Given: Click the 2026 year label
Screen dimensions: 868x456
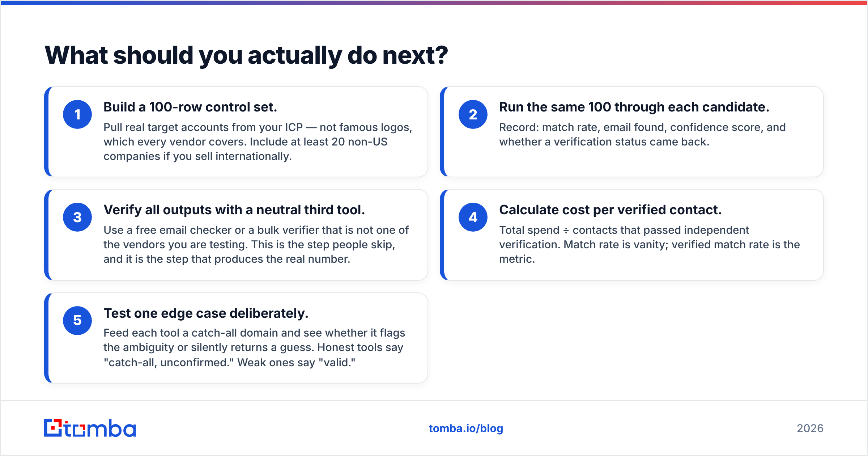Looking at the screenshot, I should tap(810, 428).
